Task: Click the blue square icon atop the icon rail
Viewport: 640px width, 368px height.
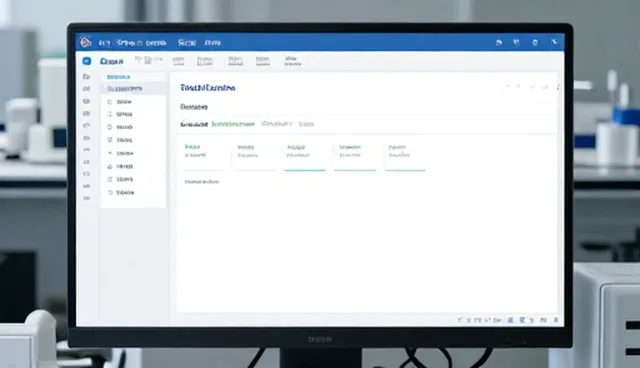Action: point(87,61)
